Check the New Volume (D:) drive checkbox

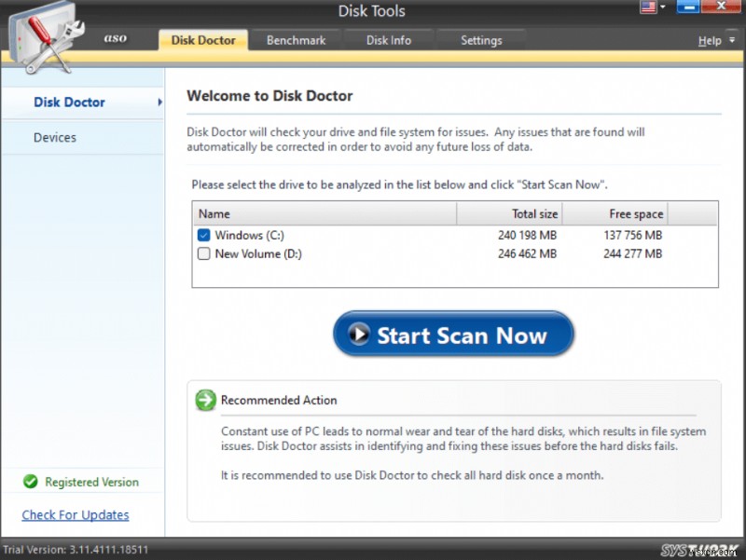click(203, 253)
